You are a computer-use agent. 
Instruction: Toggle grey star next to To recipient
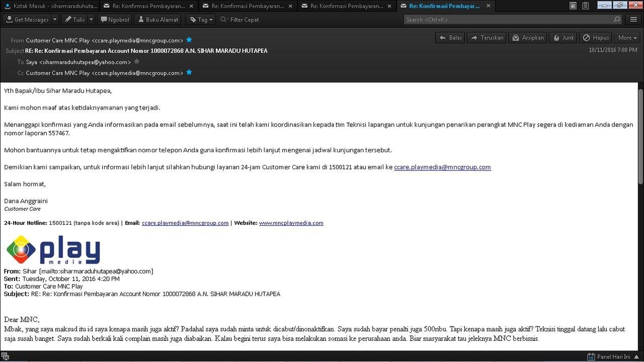click(x=136, y=61)
